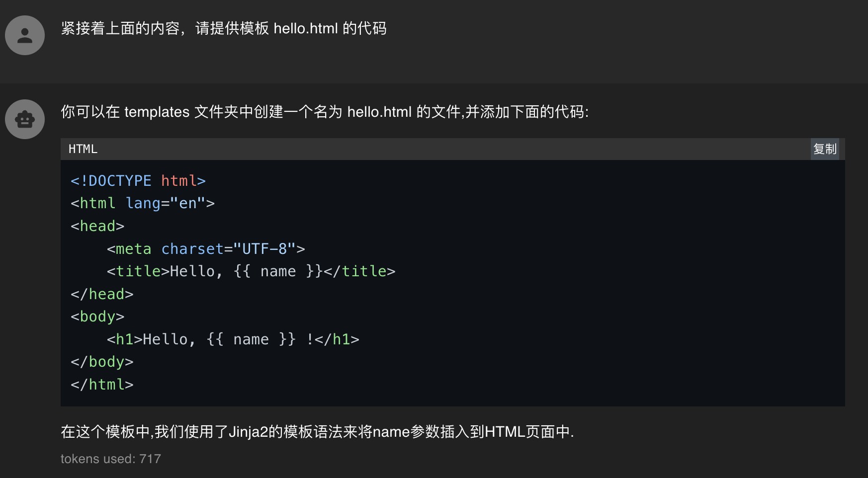Click the user avatar icon
This screenshot has height=478, width=868.
click(x=25, y=35)
